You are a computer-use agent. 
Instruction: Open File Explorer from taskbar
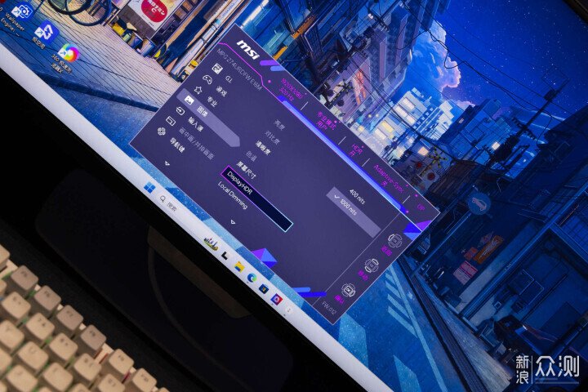(x=238, y=267)
